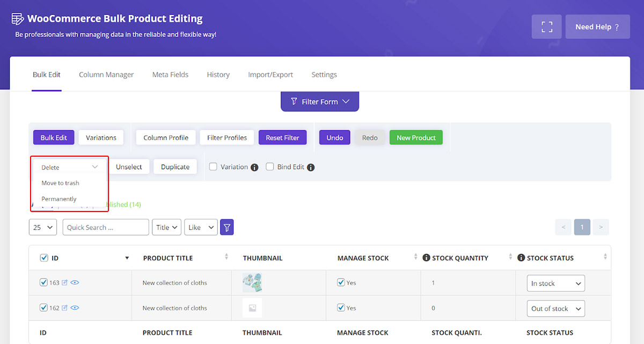
Task: Open the Variations button
Action: 101,138
